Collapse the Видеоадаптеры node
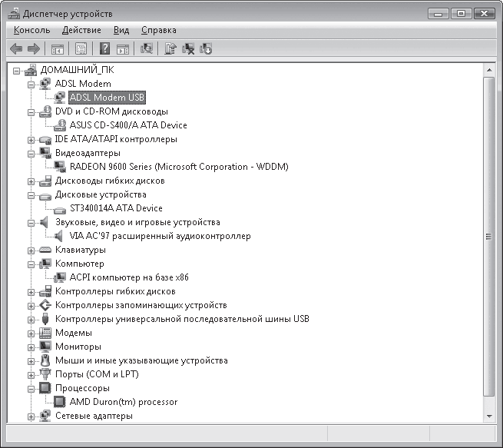 click(31, 154)
